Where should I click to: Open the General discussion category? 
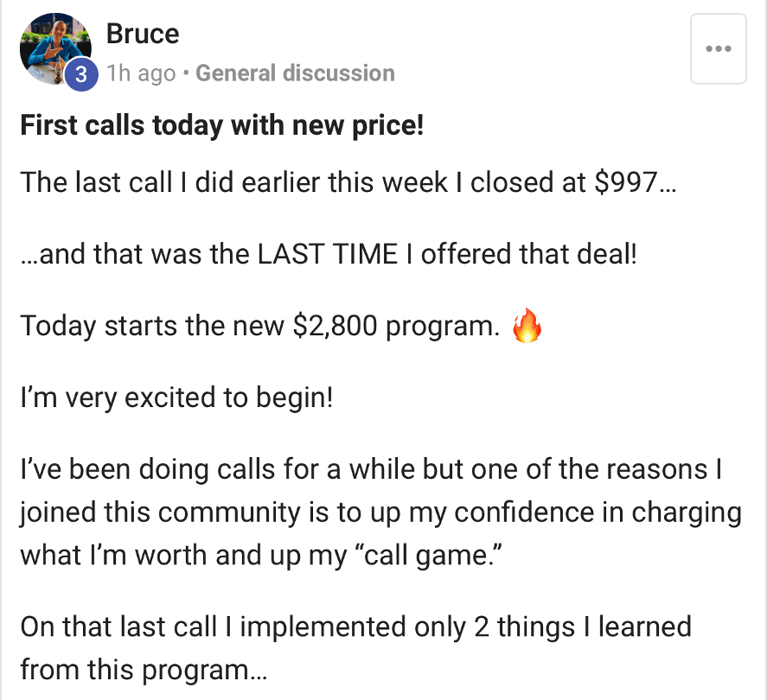click(x=295, y=73)
